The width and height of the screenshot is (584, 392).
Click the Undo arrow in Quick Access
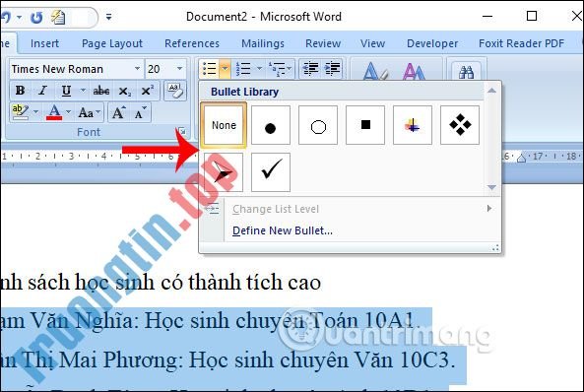point(7,17)
